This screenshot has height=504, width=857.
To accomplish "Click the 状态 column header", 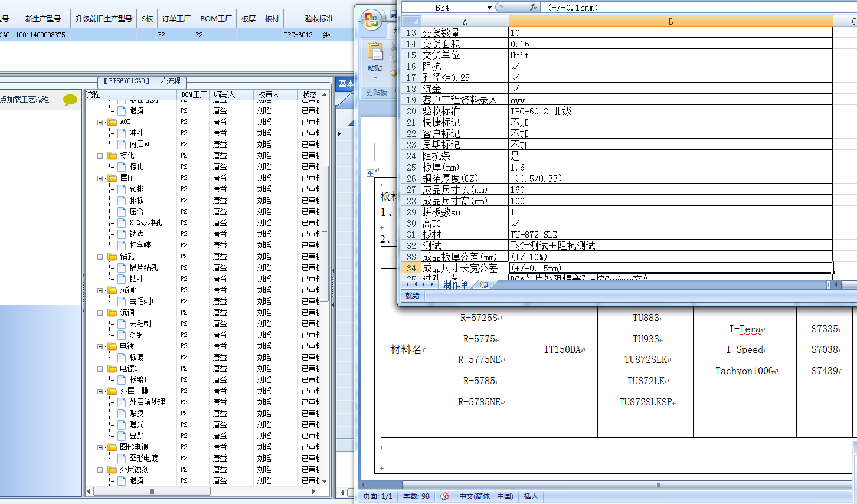I will (x=309, y=94).
